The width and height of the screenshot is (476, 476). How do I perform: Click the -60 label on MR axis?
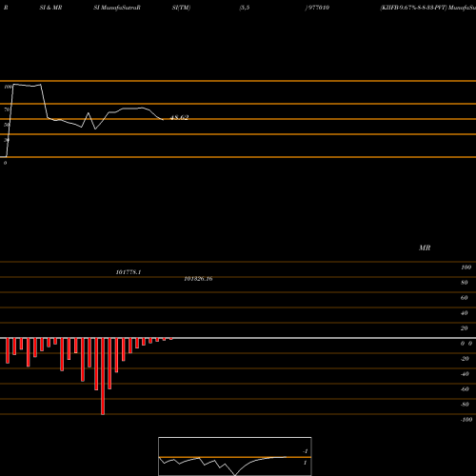click(465, 389)
